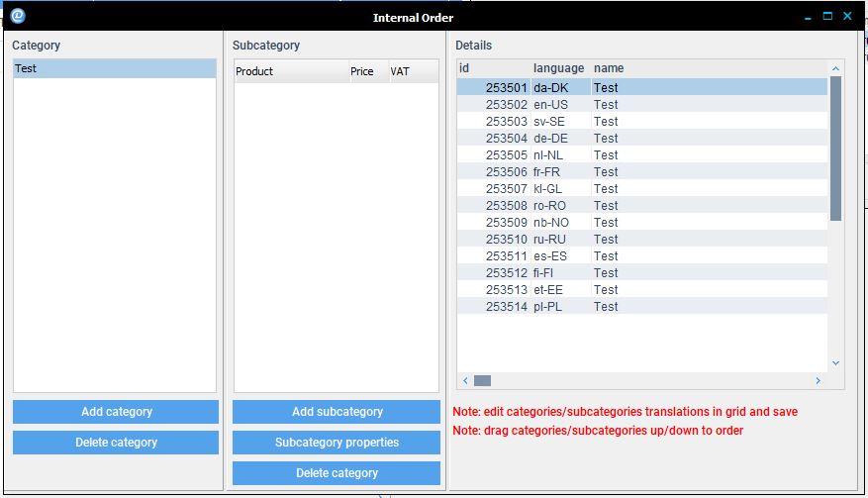Select the Test category in Category list
The image size is (868, 498).
(x=115, y=68)
